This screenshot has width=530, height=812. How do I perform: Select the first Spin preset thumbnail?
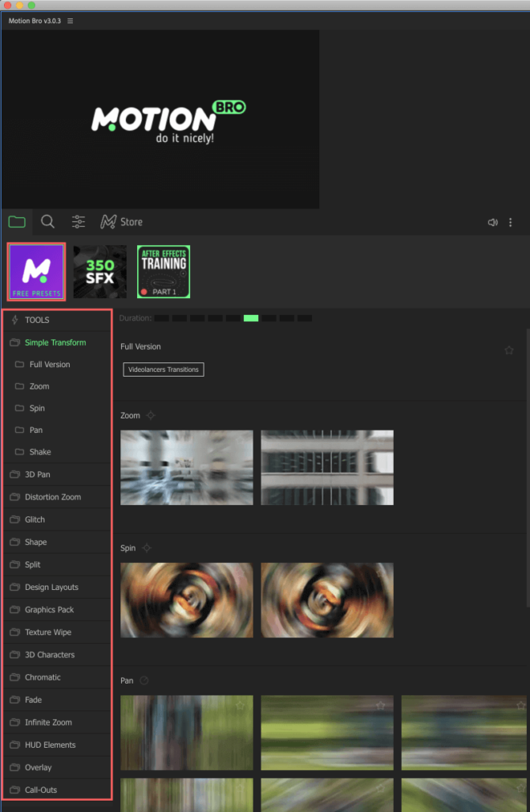[187, 600]
